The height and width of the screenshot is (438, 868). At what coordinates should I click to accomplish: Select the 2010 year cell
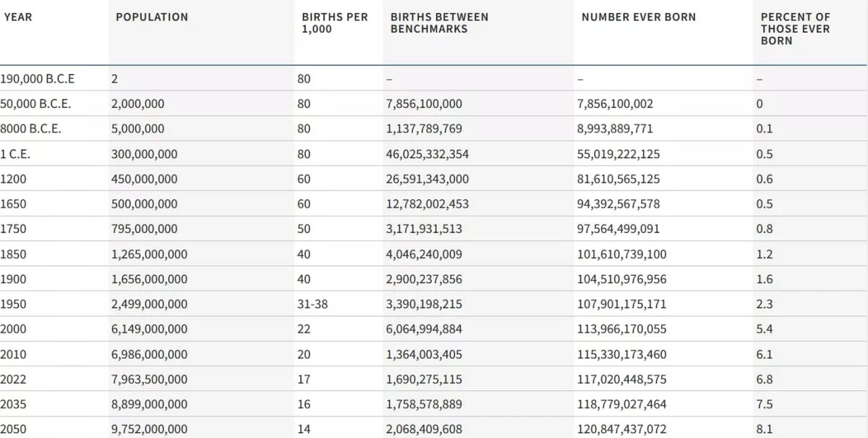tap(12, 354)
